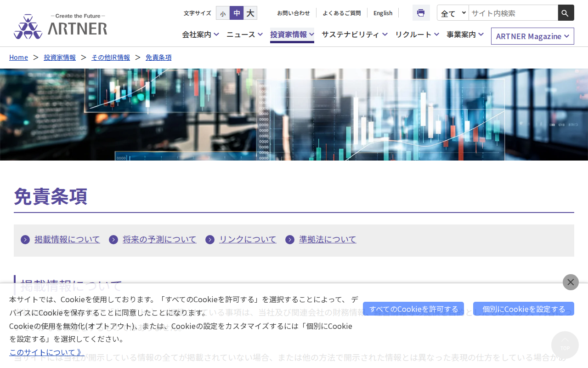Open the 全て search category dropdown
The image size is (588, 368).
coord(453,13)
